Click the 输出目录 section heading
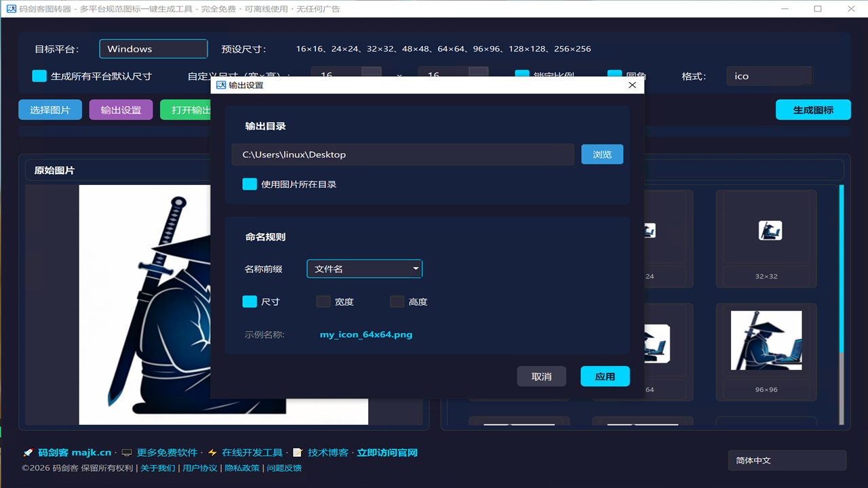The image size is (868, 488). click(x=265, y=126)
